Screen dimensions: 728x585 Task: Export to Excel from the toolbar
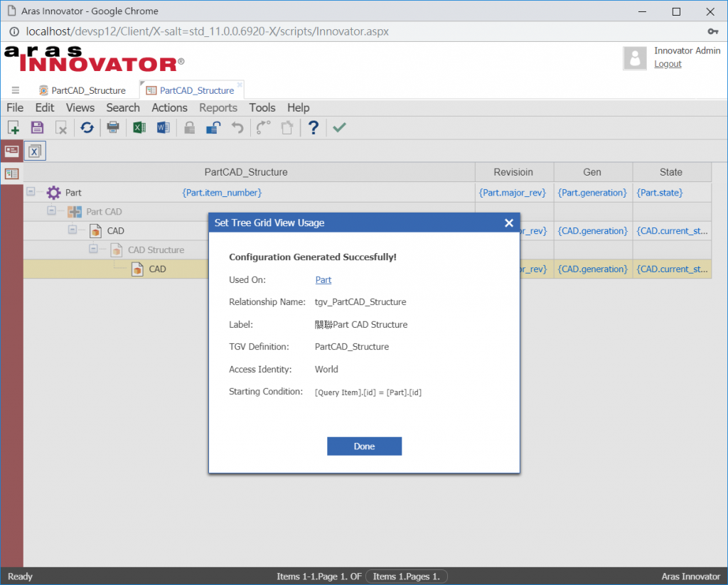pyautogui.click(x=139, y=127)
